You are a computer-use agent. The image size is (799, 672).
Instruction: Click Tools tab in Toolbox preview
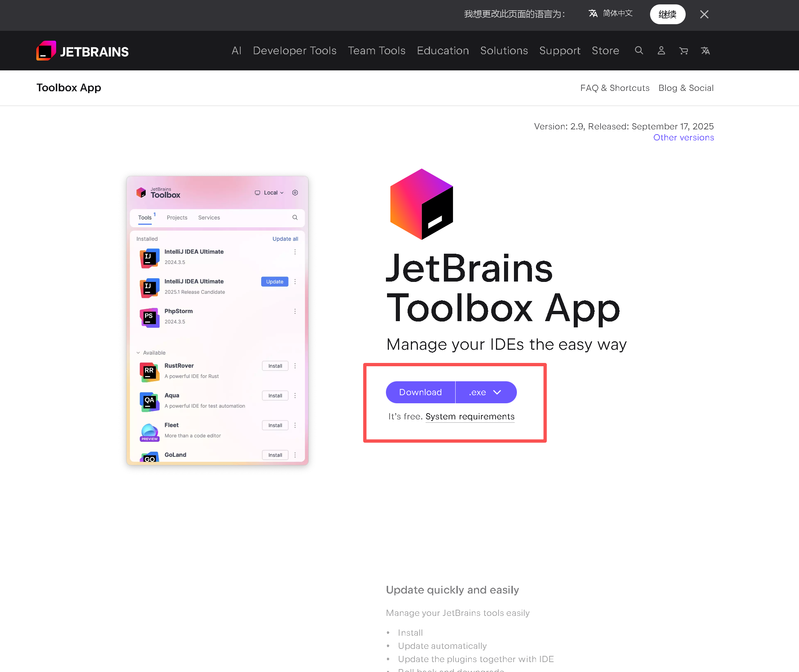pyautogui.click(x=145, y=217)
